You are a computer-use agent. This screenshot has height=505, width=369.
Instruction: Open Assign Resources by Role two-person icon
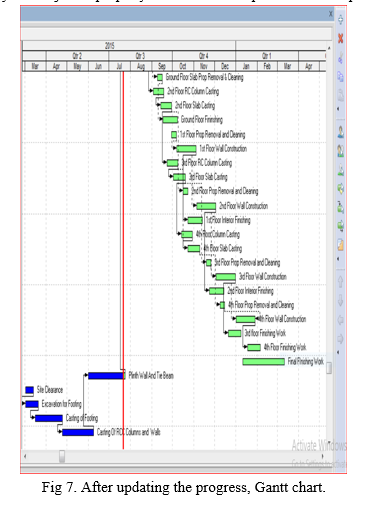click(x=340, y=151)
